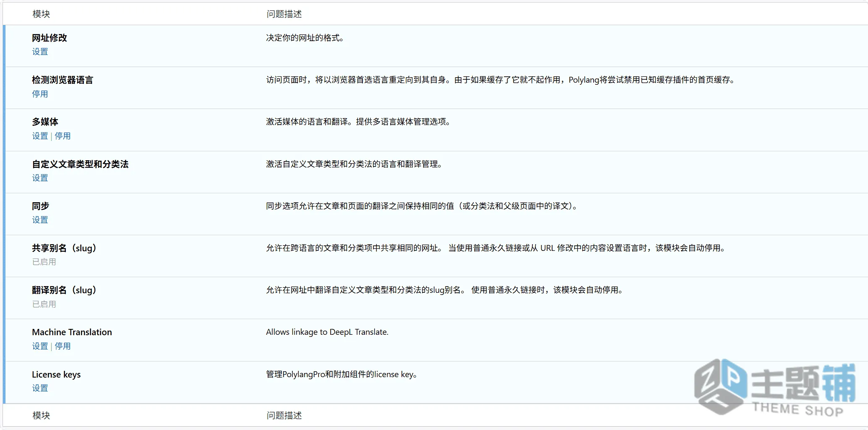
Task: Select the 自定义文章类型和分类法 title
Action: click(x=80, y=164)
